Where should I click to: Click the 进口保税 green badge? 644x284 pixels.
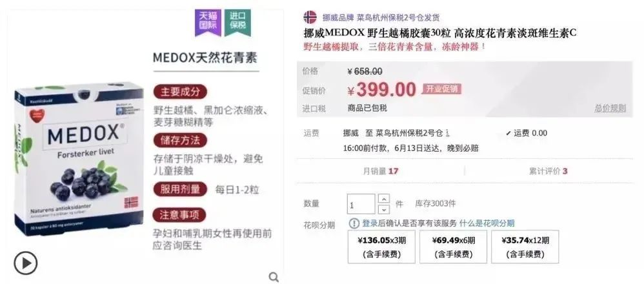237,22
